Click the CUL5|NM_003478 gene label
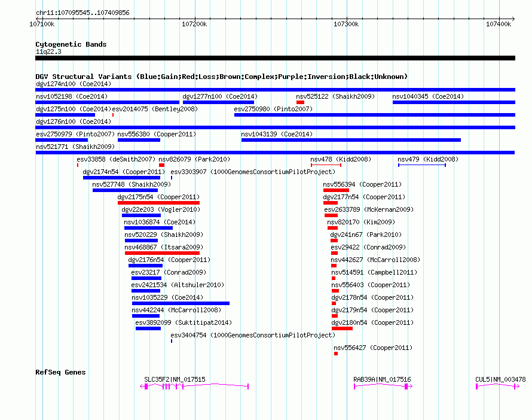532x420 pixels. coord(500,379)
